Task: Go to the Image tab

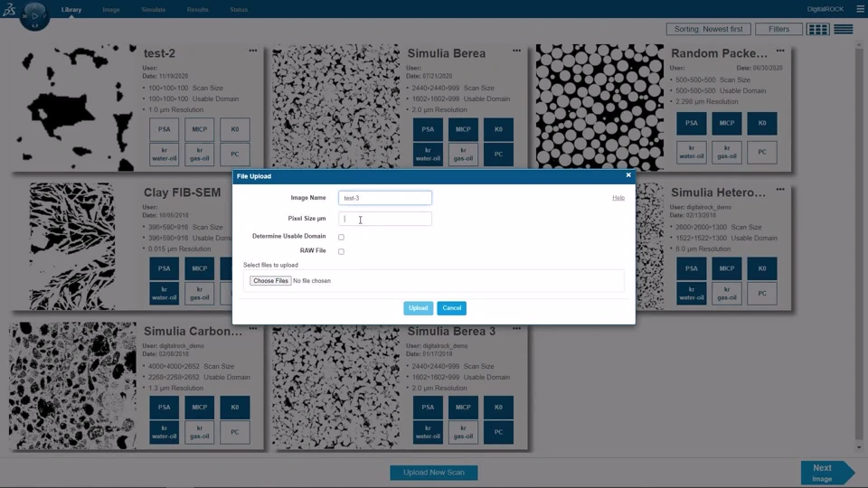Action: coord(110,9)
